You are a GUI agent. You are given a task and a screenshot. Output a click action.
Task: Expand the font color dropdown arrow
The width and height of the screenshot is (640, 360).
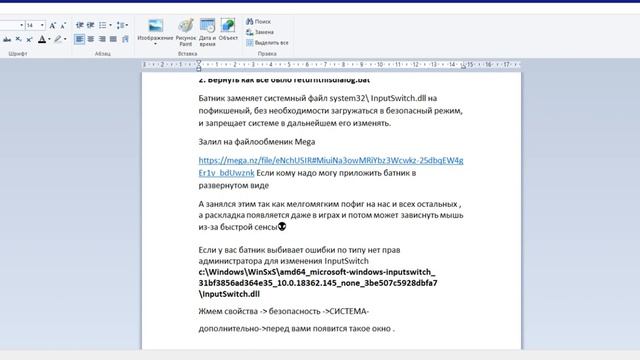(x=49, y=39)
